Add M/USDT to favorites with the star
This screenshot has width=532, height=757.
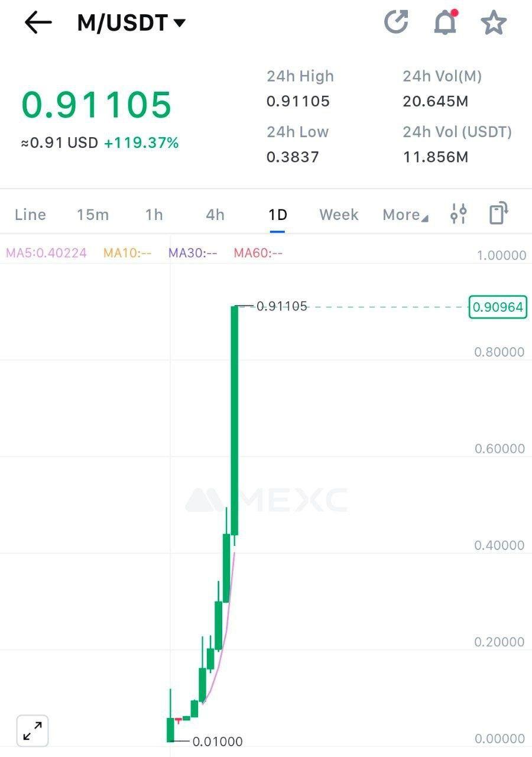(494, 23)
